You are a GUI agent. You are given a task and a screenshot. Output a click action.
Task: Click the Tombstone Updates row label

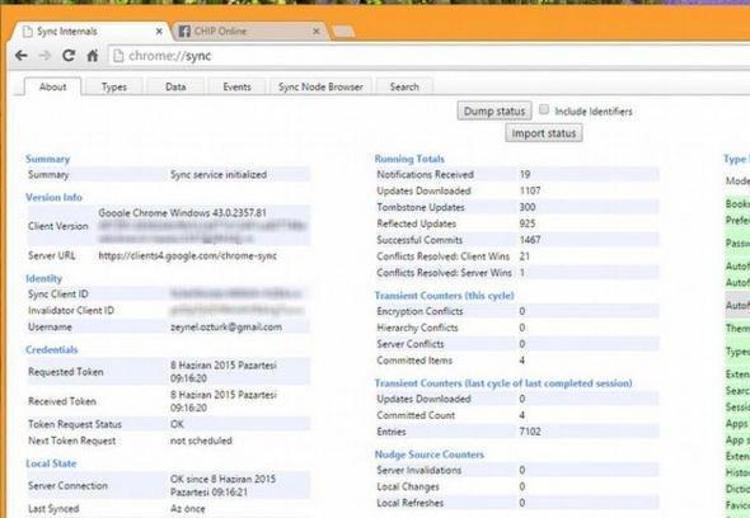[x=420, y=207]
